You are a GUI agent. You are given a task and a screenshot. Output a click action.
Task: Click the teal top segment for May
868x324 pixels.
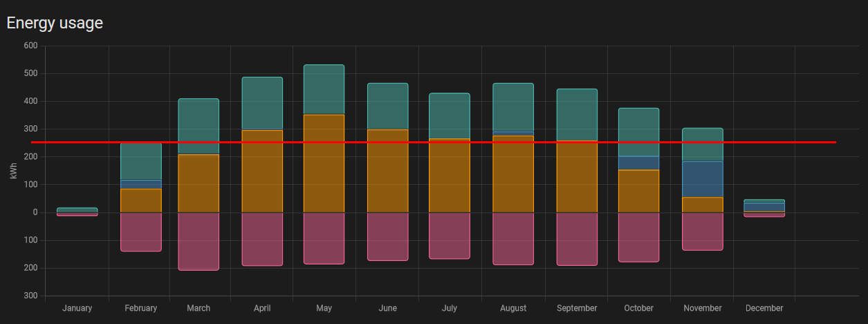coord(324,89)
